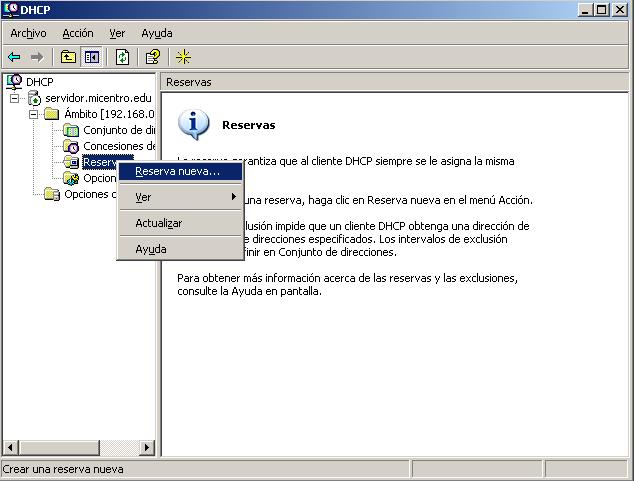Select the DHCP root node icon
Screen dimensions: 634x481
14,81
